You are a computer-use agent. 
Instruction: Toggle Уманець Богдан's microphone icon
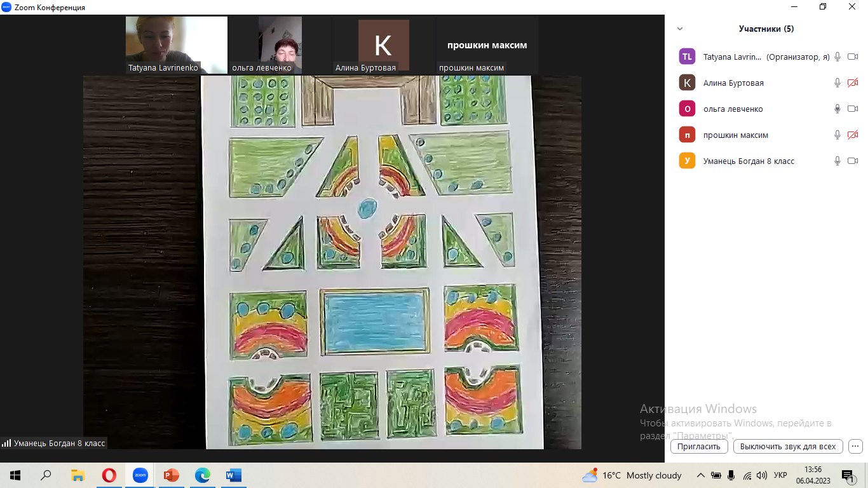click(x=837, y=161)
